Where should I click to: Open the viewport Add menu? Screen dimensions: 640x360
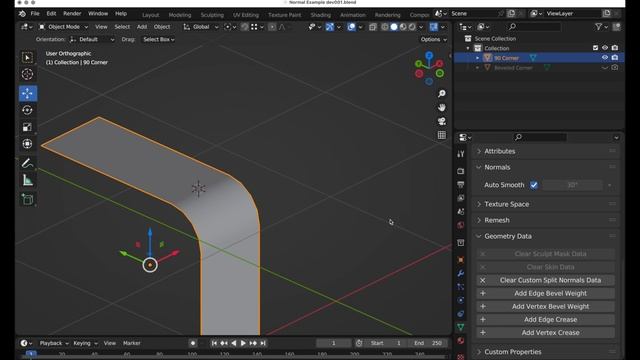click(142, 27)
